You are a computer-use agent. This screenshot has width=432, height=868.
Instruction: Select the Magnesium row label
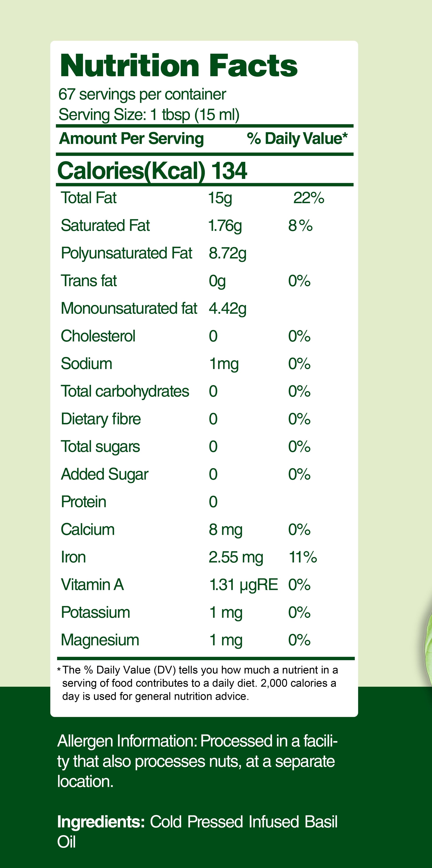coord(100,640)
